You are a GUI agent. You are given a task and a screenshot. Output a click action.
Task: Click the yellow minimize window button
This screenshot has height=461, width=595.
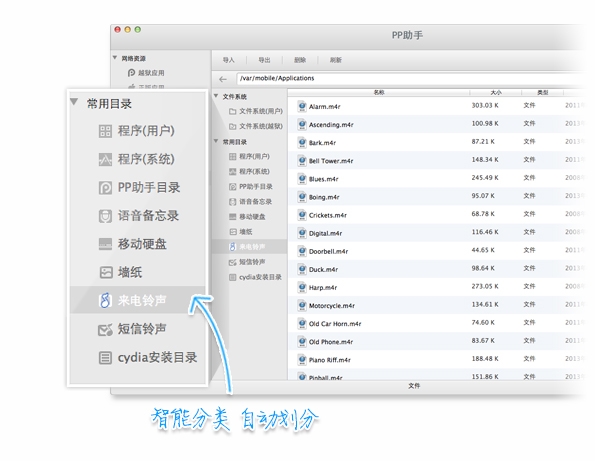pyautogui.click(x=128, y=30)
